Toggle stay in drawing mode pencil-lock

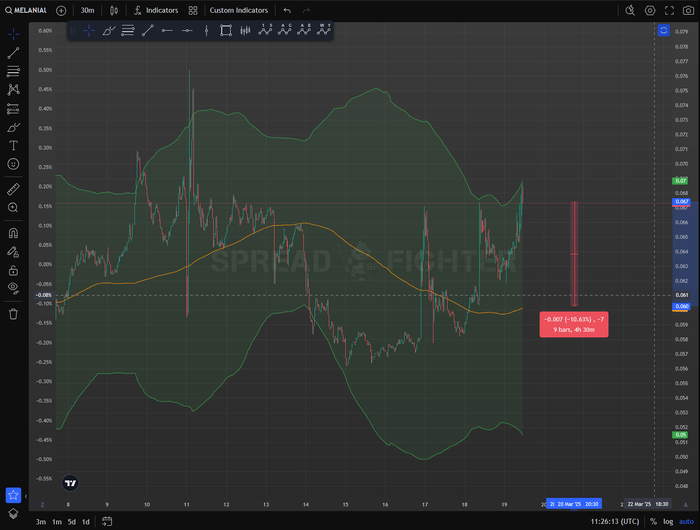tap(13, 252)
